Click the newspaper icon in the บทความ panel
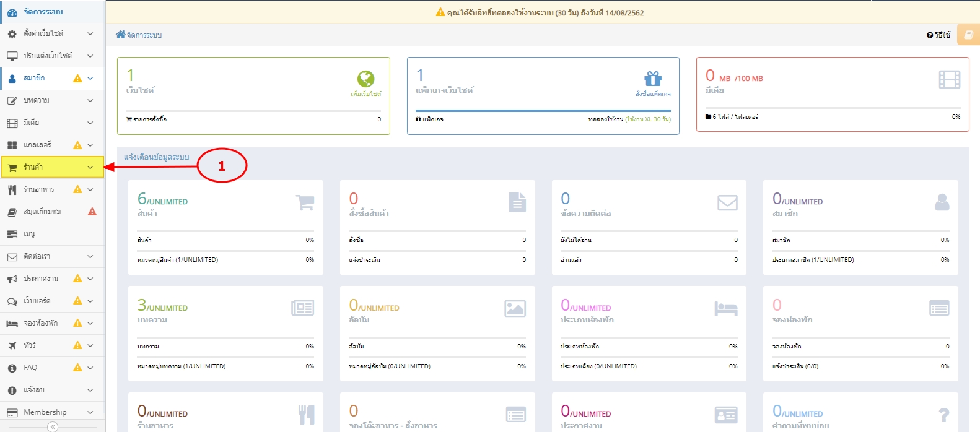The height and width of the screenshot is (432, 980). point(302,308)
